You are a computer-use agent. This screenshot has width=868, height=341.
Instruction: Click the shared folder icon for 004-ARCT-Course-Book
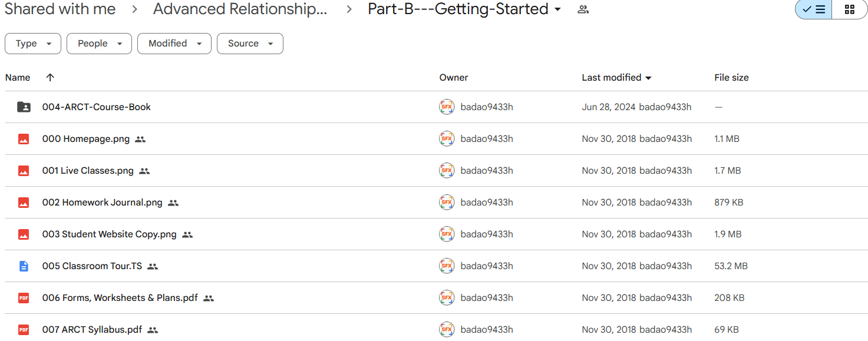click(x=24, y=107)
